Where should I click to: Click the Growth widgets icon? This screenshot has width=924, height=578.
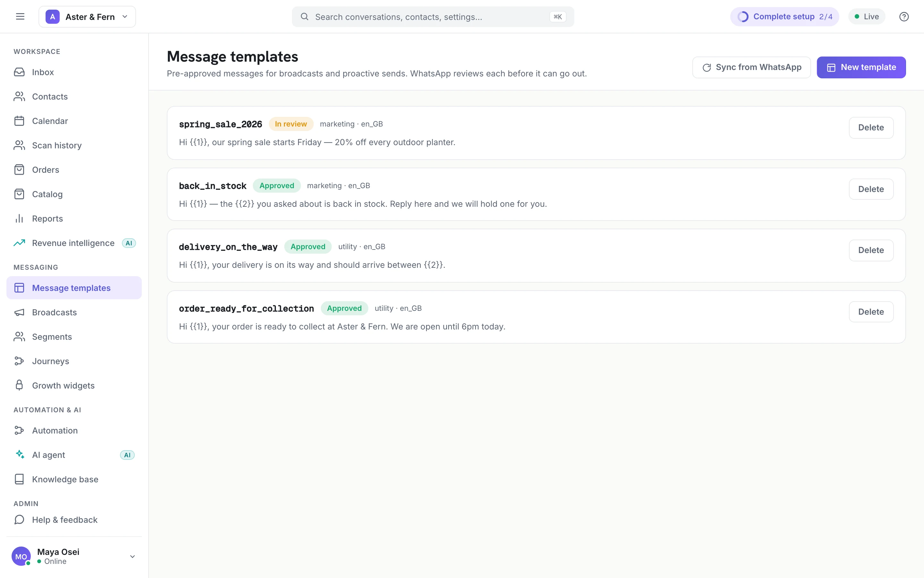pos(19,385)
